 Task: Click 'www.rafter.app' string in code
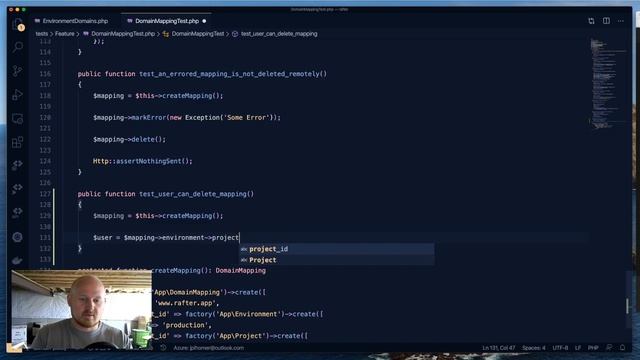(187, 303)
